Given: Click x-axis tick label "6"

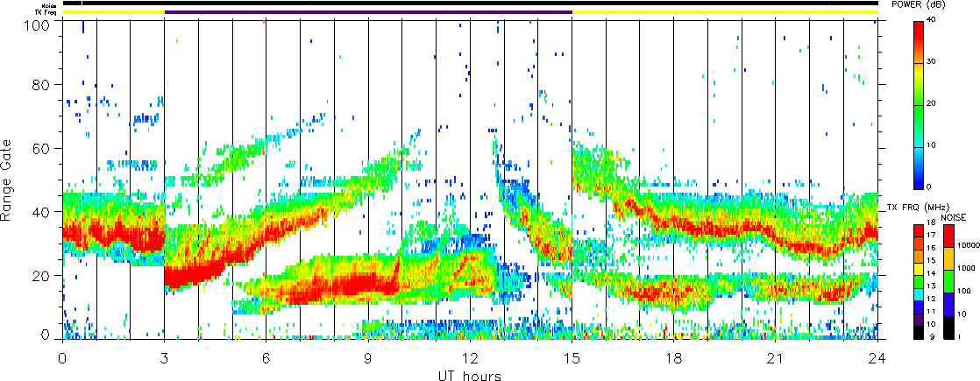Looking at the screenshot, I should point(266,357).
